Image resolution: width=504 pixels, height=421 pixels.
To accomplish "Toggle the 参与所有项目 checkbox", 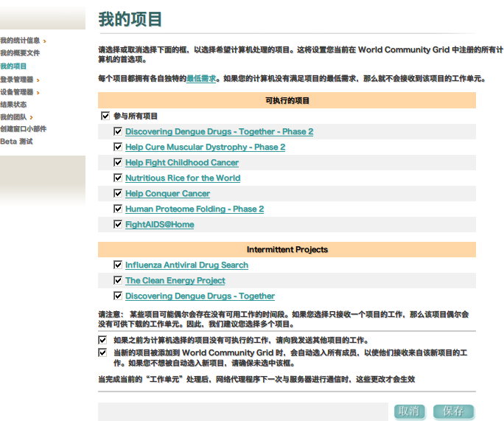I will coord(105,116).
